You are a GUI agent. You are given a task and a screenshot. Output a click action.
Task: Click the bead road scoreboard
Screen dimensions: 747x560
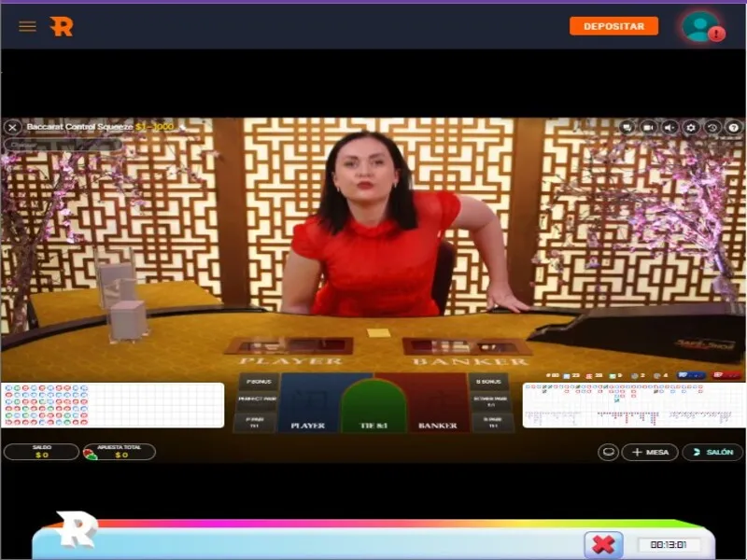tap(112, 405)
